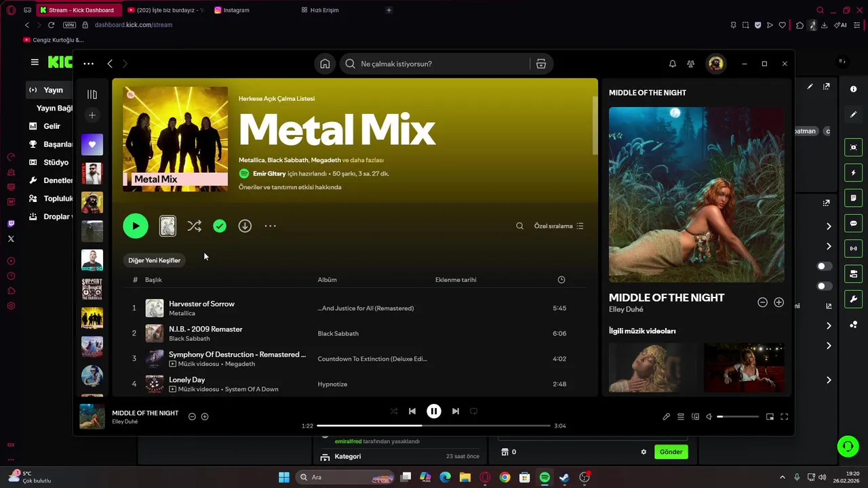Open Friend Activity icon in Spotify
This screenshot has height=488, width=868.
(690, 64)
